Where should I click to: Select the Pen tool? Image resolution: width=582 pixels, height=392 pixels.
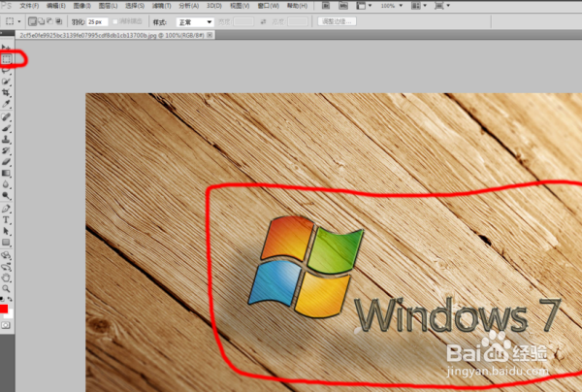6,209
